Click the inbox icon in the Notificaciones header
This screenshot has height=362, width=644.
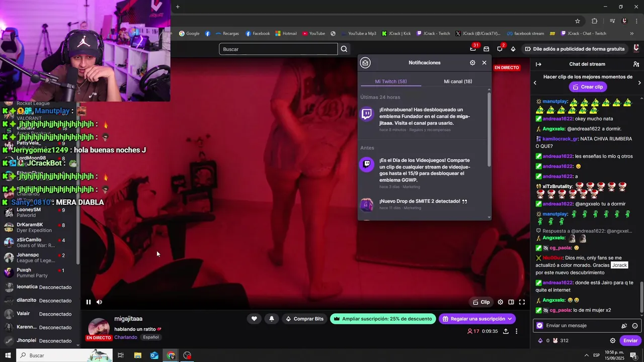366,63
